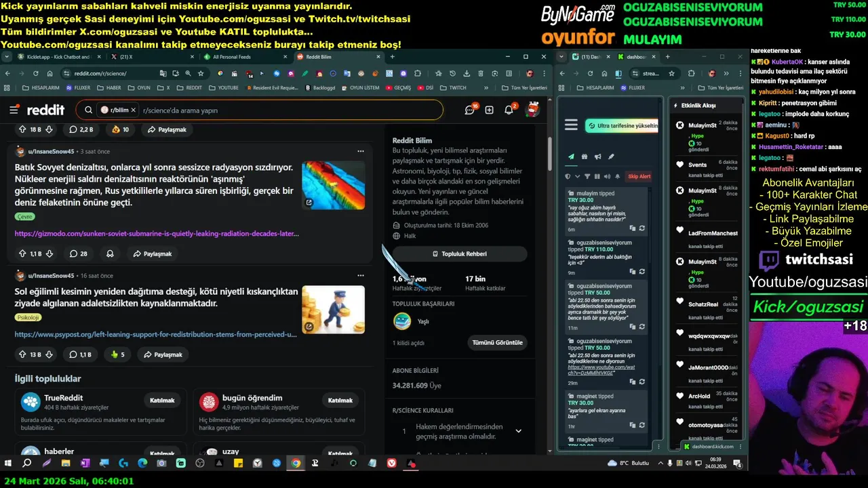
Task: Open the gizmodo.com sunken submarine link
Action: pos(157,233)
